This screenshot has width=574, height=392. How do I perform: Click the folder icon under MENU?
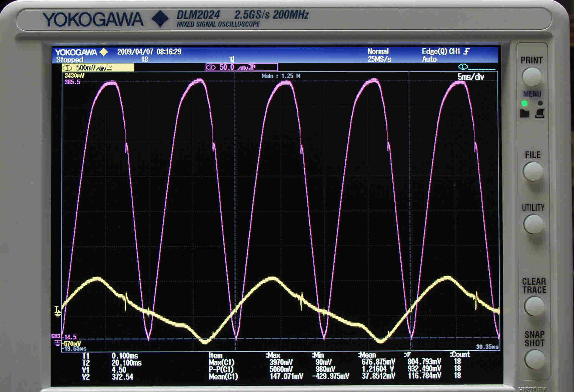pyautogui.click(x=525, y=113)
